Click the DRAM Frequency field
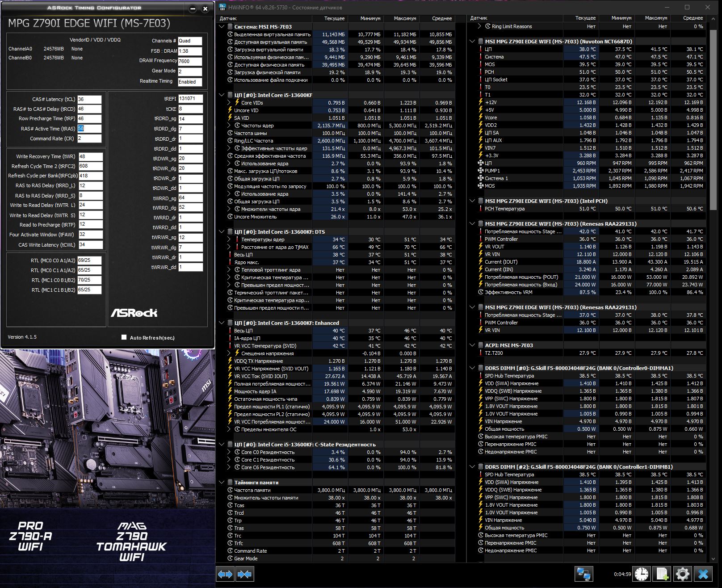The image size is (722, 588). (x=190, y=62)
